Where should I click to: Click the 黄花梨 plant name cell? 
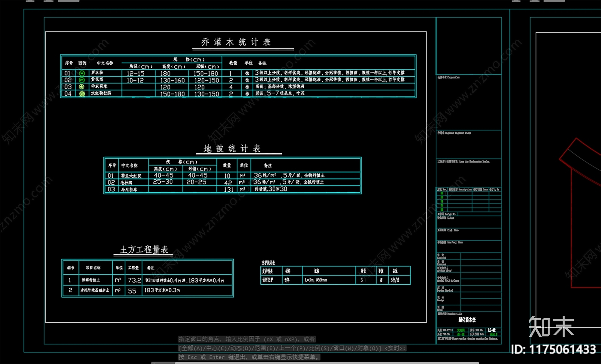(x=97, y=80)
